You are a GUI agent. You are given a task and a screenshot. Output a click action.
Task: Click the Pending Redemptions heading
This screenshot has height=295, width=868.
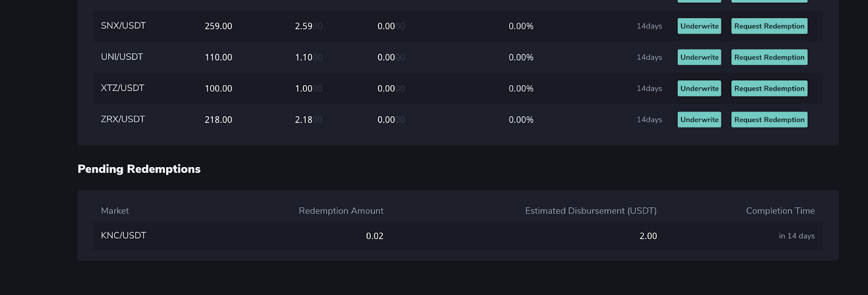(x=139, y=169)
